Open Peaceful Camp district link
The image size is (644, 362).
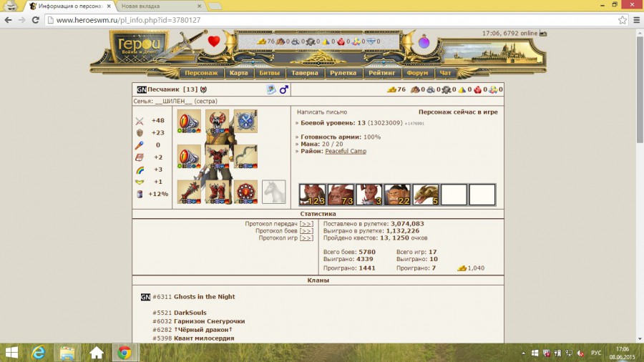pyautogui.click(x=346, y=151)
